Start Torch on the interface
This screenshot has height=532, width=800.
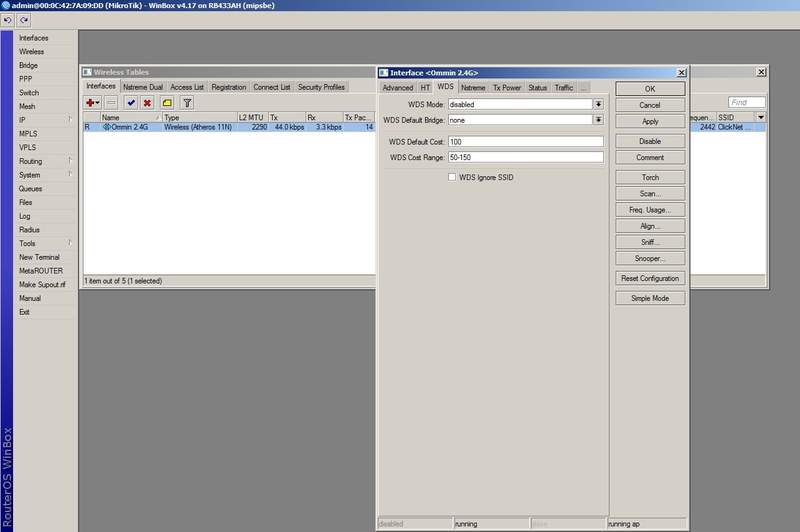click(x=650, y=178)
